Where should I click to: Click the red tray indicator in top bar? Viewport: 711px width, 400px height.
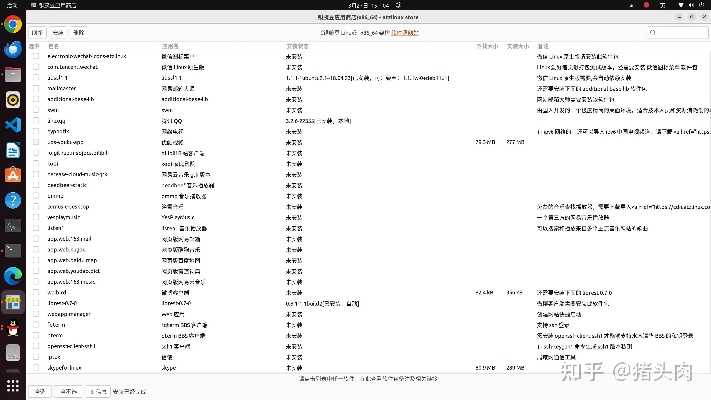point(647,5)
